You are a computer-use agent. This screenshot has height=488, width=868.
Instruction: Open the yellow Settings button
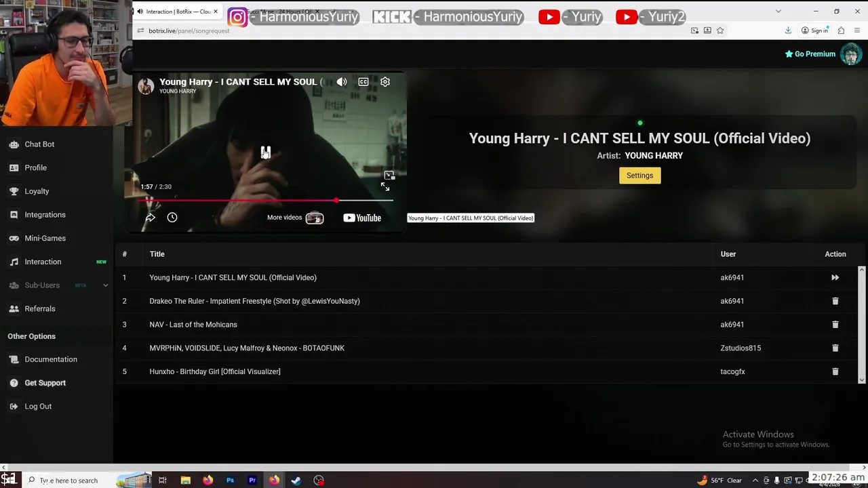tap(639, 176)
